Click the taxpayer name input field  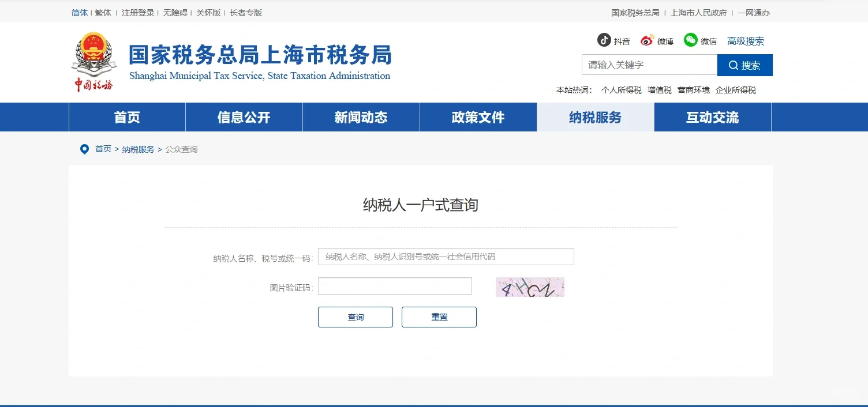click(x=446, y=256)
